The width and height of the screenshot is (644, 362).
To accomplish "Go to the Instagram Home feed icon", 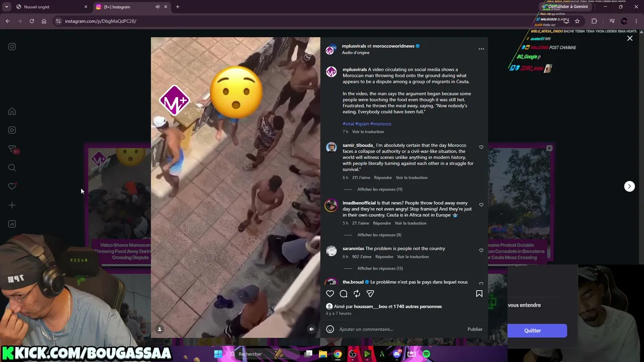I will click(x=12, y=112).
